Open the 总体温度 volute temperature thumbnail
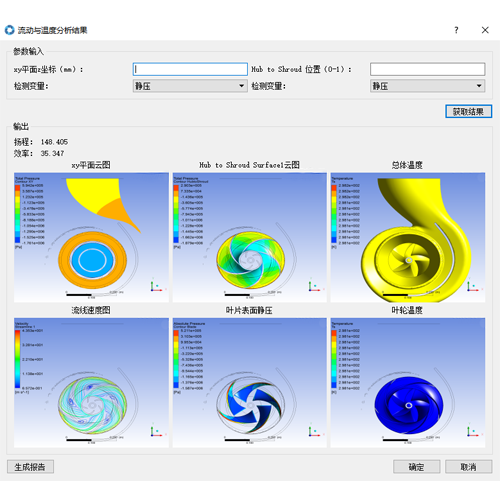This screenshot has height=500, width=500. click(x=408, y=237)
